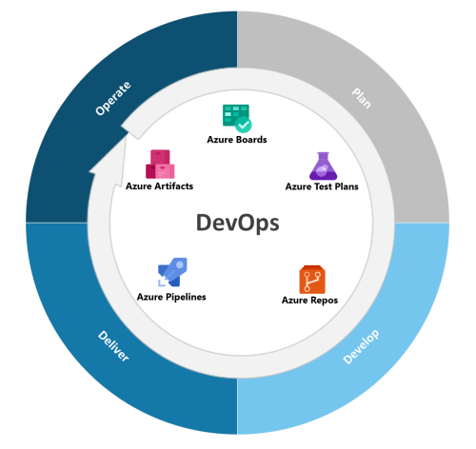Select the Plan label on gray segment
The width and height of the screenshot is (476, 449).
[x=362, y=98]
